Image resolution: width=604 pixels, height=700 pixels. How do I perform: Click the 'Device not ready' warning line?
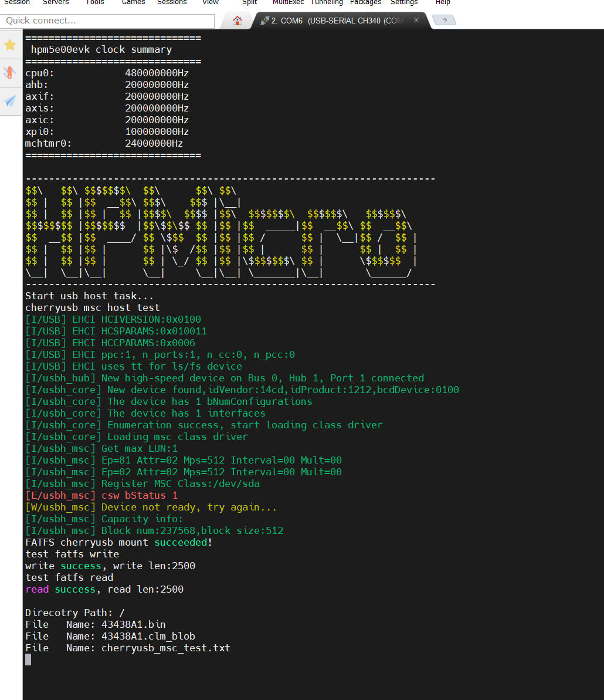[x=151, y=507]
